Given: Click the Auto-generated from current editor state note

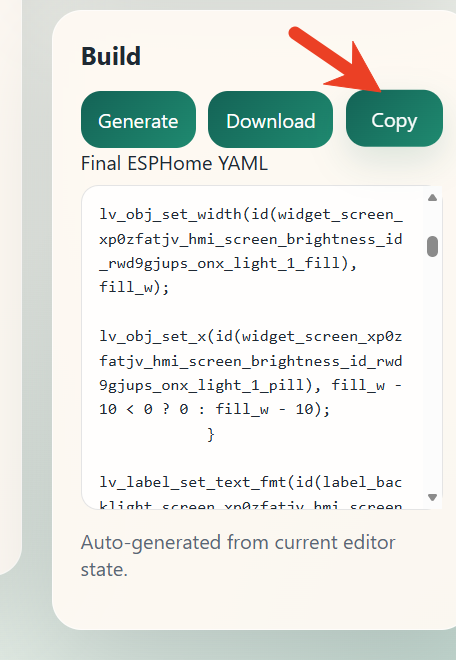Looking at the screenshot, I should tap(238, 556).
